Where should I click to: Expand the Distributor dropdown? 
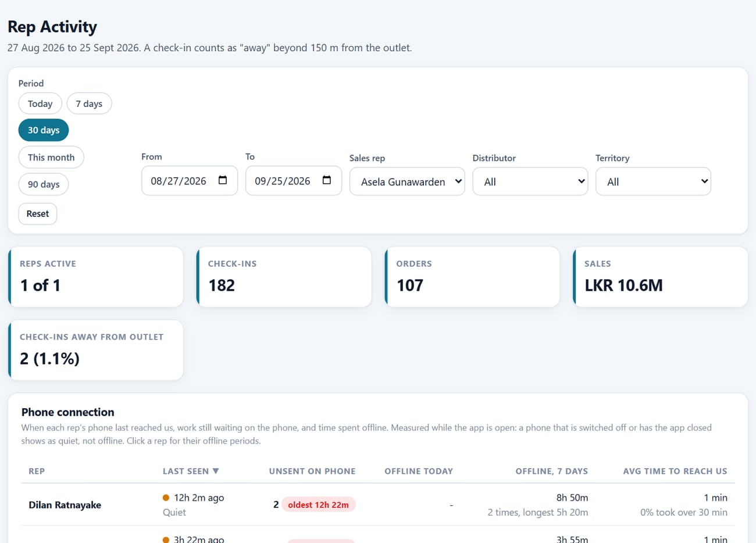pyautogui.click(x=530, y=182)
